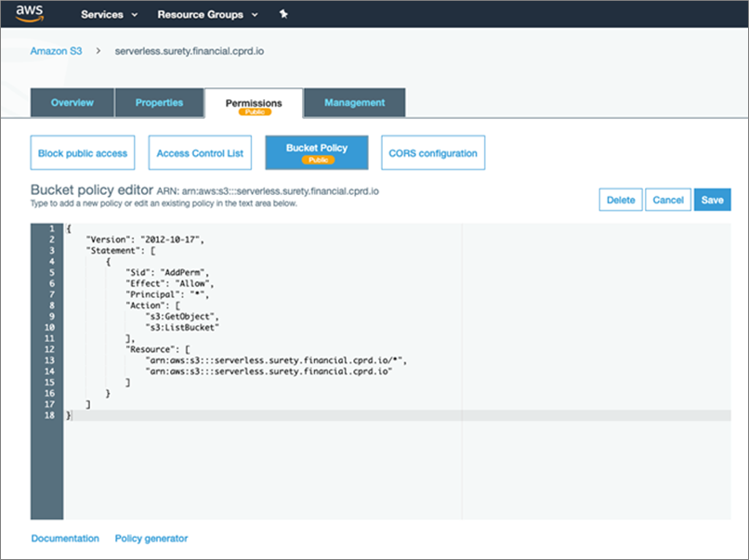
Task: Click the "Version": "2012-10-17" line
Action: coord(145,240)
